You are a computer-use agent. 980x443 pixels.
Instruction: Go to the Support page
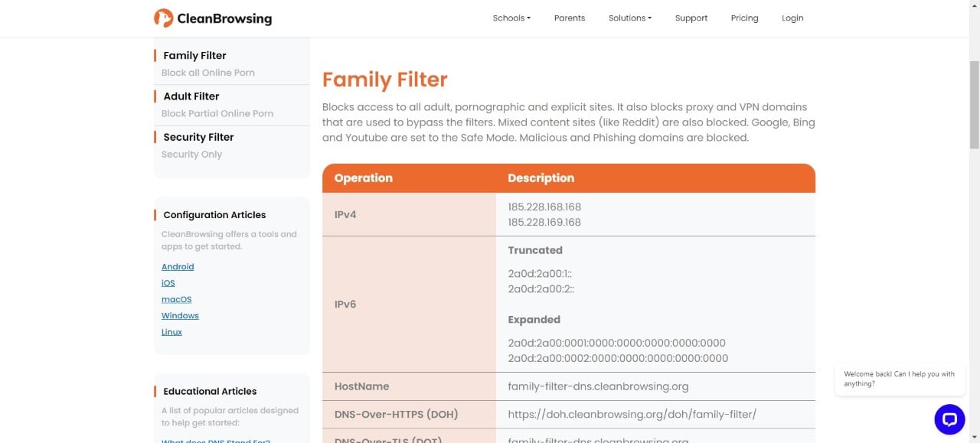pyautogui.click(x=691, y=18)
